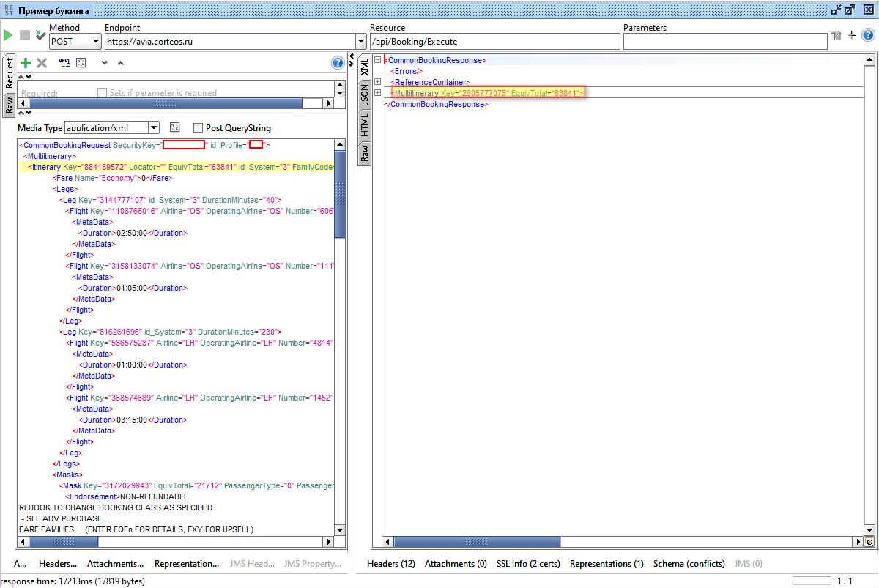Click the green Submit request play button
Screen dimensions: 879x588
point(8,35)
